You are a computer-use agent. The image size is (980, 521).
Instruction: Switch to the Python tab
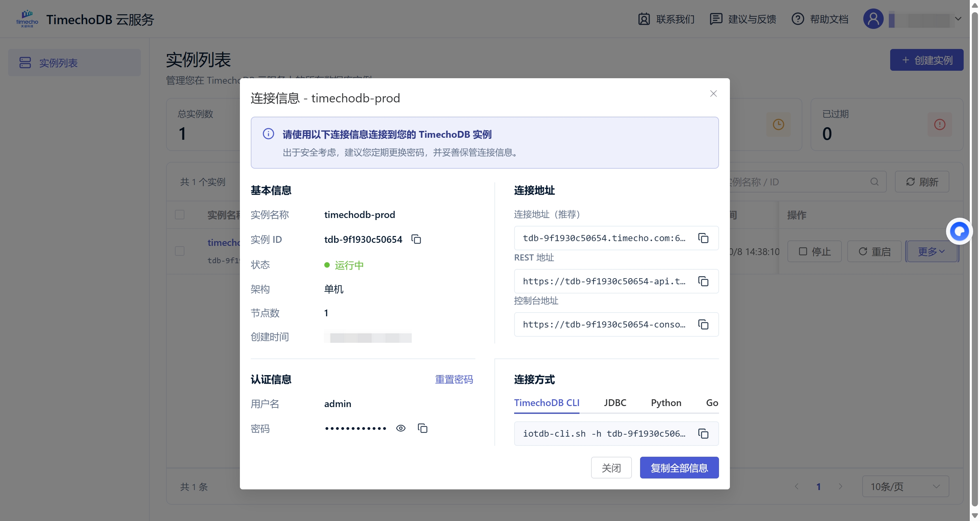[x=666, y=403]
